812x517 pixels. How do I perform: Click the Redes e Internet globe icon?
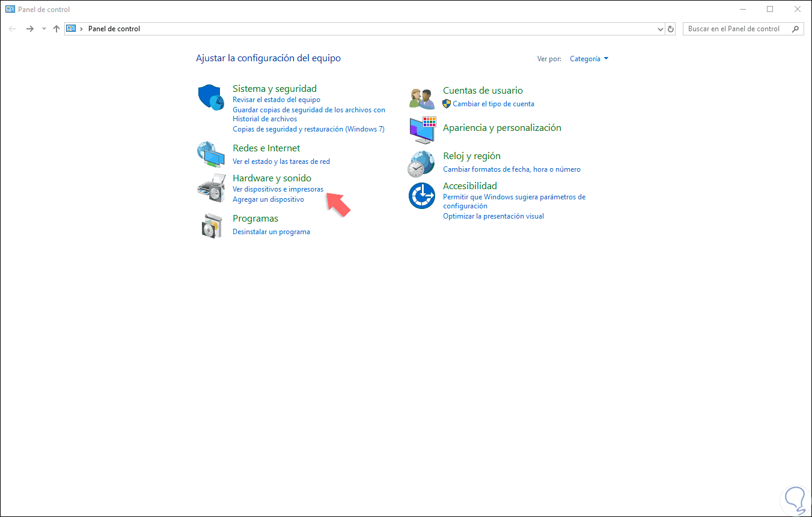[x=211, y=154]
